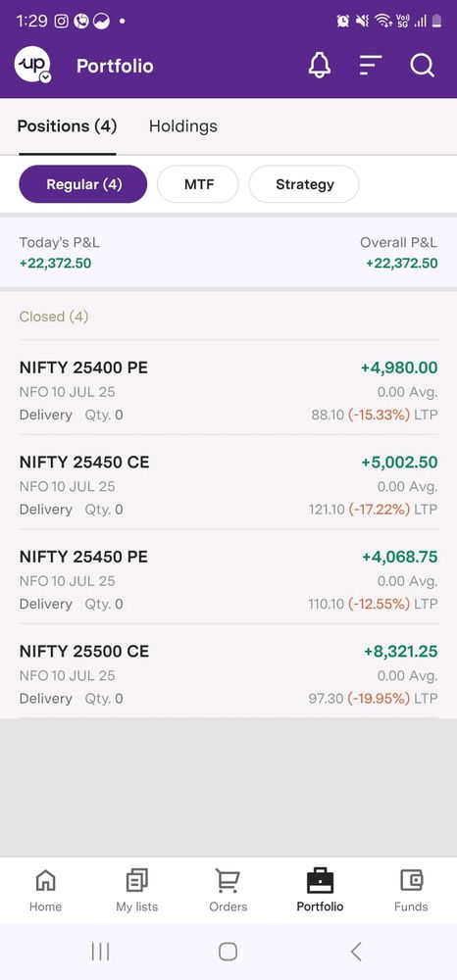Open the NIFTY 25500 CE position
The image size is (457, 980).
coord(228,674)
